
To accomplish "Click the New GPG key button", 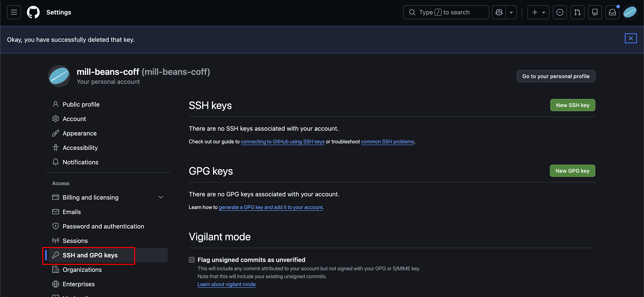I will [572, 171].
